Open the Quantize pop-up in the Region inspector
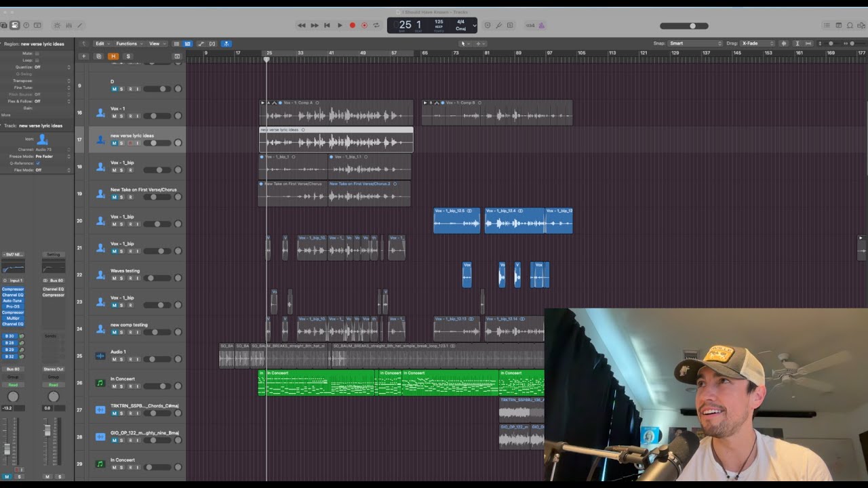This screenshot has width=868, height=488. (52, 67)
